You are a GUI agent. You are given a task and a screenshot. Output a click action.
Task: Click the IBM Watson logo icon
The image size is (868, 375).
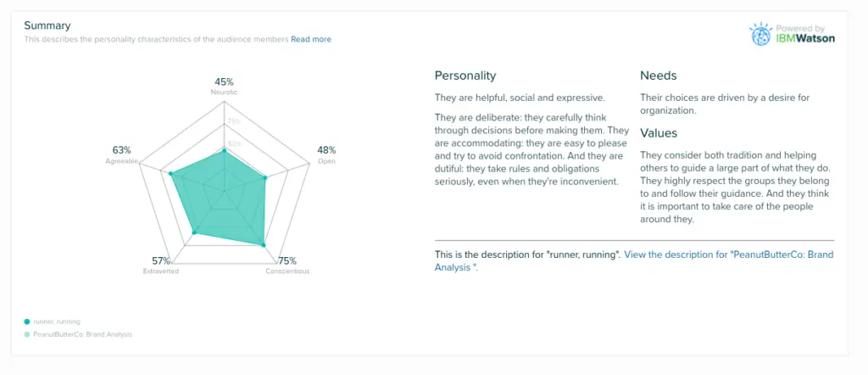click(759, 34)
